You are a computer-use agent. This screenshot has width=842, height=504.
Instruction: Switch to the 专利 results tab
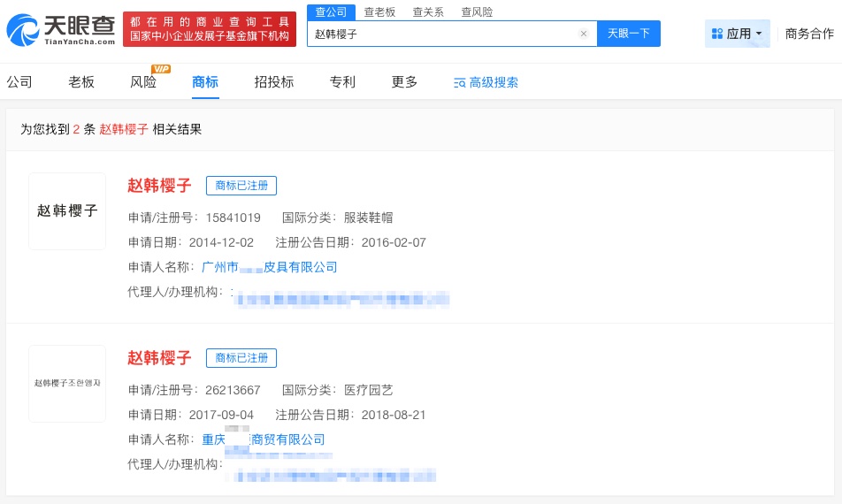tap(342, 82)
